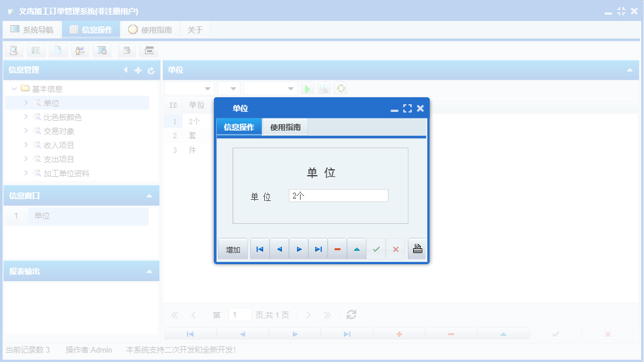The height and width of the screenshot is (362, 644).
Task: Select row 3 with 件 in the grid
Action: click(x=193, y=150)
